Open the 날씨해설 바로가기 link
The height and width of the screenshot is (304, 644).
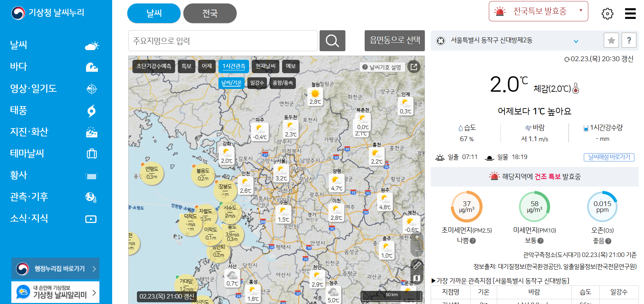(609, 157)
